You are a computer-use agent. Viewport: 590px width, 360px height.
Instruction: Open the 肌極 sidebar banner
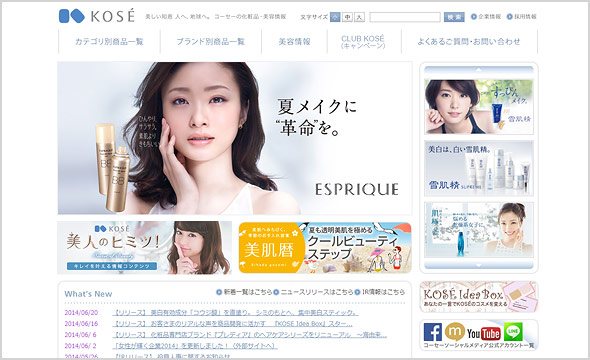click(479, 230)
